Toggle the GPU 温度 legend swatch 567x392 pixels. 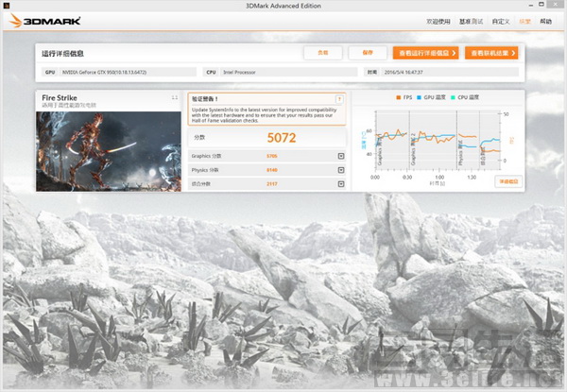pos(419,97)
